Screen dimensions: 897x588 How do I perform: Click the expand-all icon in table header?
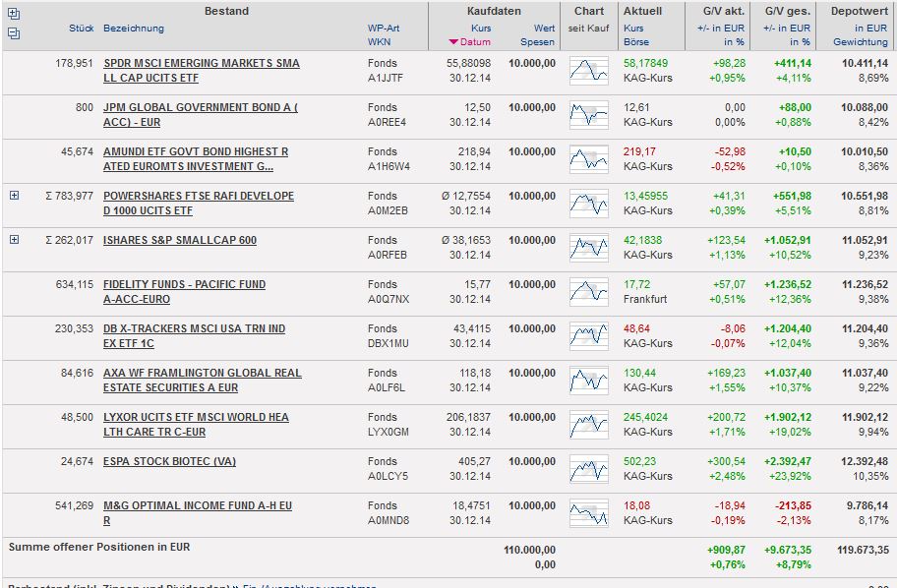pyautogui.click(x=14, y=14)
